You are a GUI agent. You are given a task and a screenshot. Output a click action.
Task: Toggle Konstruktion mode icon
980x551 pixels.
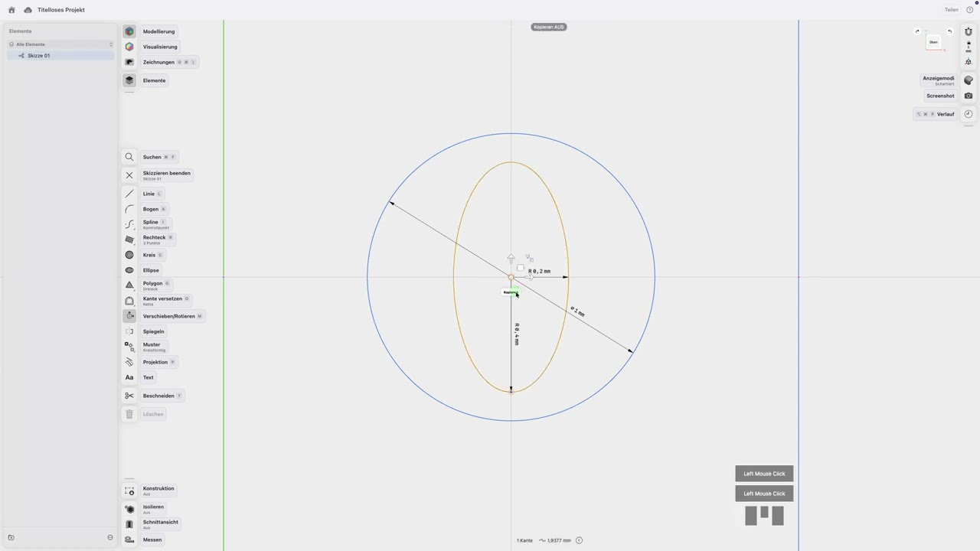tap(129, 491)
